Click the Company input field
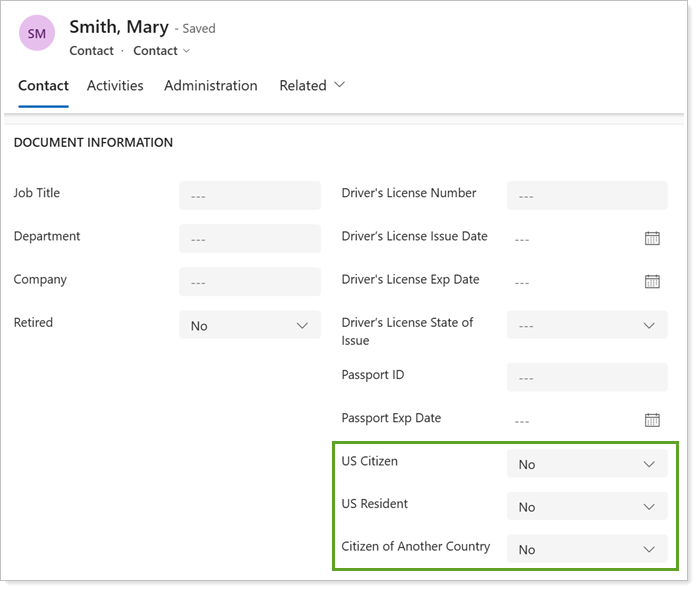The image size is (697, 590). click(x=250, y=282)
